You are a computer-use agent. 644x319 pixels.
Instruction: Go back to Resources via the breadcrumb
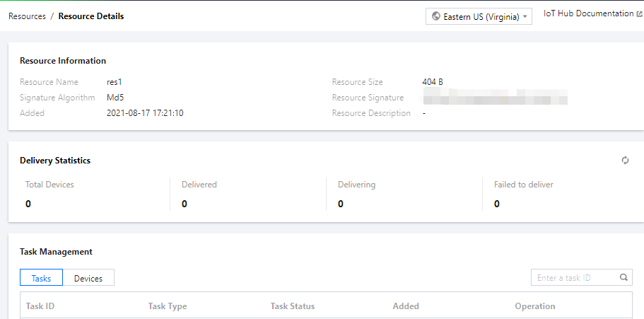click(27, 16)
